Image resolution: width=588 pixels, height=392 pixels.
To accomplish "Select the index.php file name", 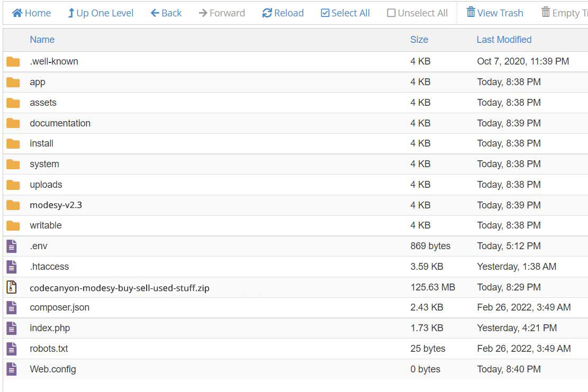I will (50, 328).
